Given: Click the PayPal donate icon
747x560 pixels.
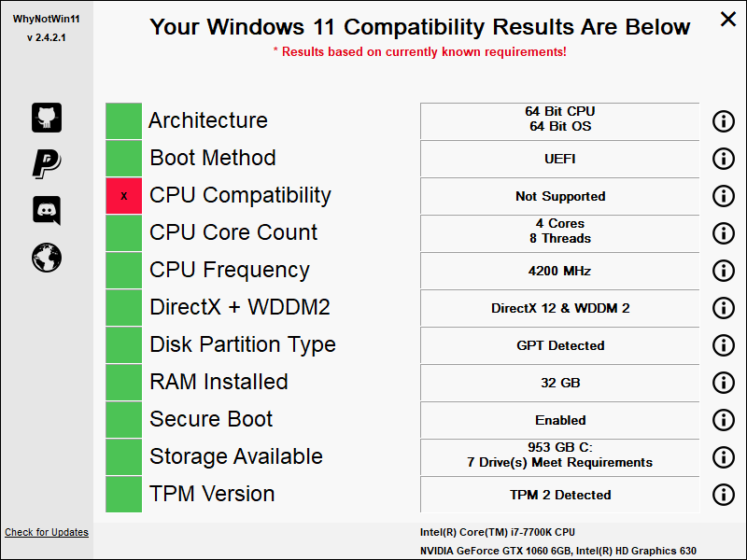Looking at the screenshot, I should click(x=47, y=164).
